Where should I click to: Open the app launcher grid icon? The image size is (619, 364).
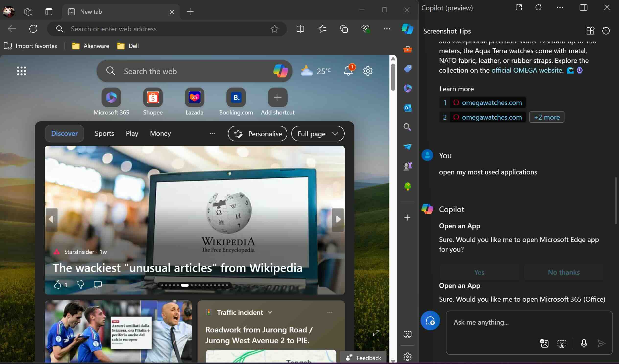click(x=21, y=71)
